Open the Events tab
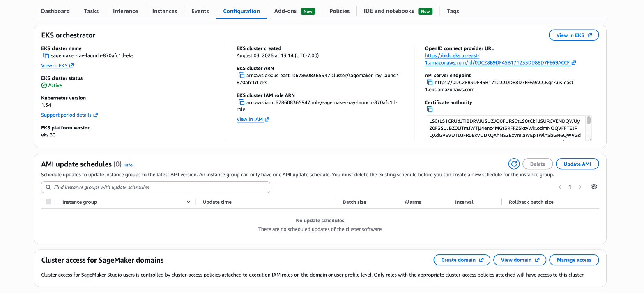Viewport: 644px width, 293px height. click(x=200, y=11)
